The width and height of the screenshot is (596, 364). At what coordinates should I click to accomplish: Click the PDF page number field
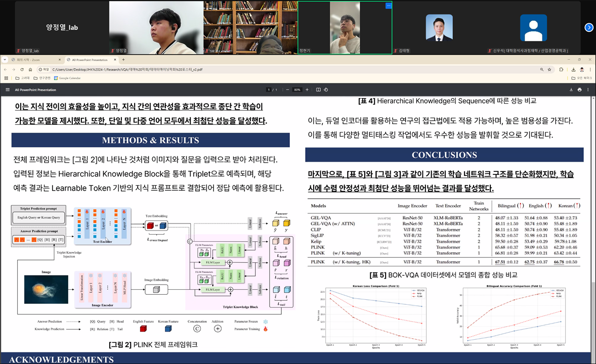tap(269, 89)
